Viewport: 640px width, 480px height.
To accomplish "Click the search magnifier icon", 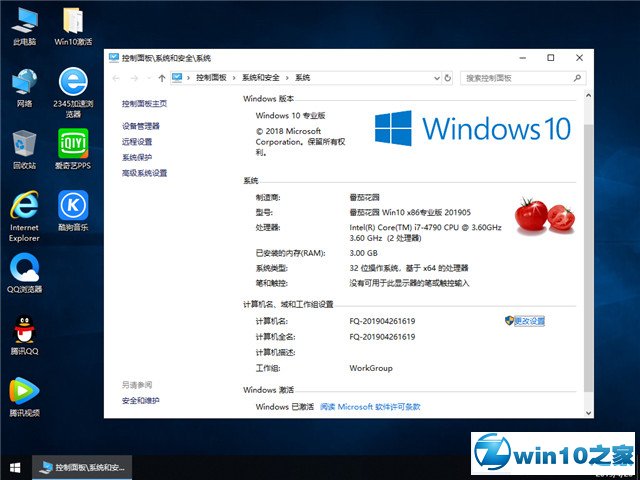I will click(x=577, y=78).
